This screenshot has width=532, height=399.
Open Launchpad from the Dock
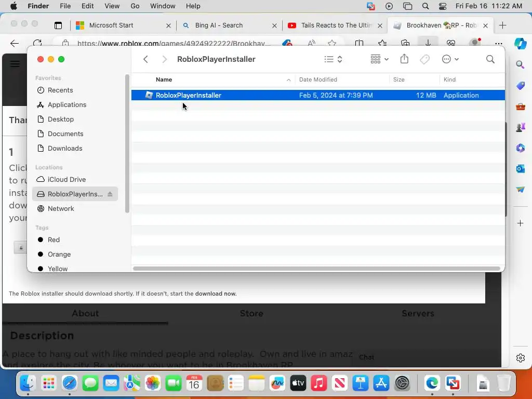(48, 383)
